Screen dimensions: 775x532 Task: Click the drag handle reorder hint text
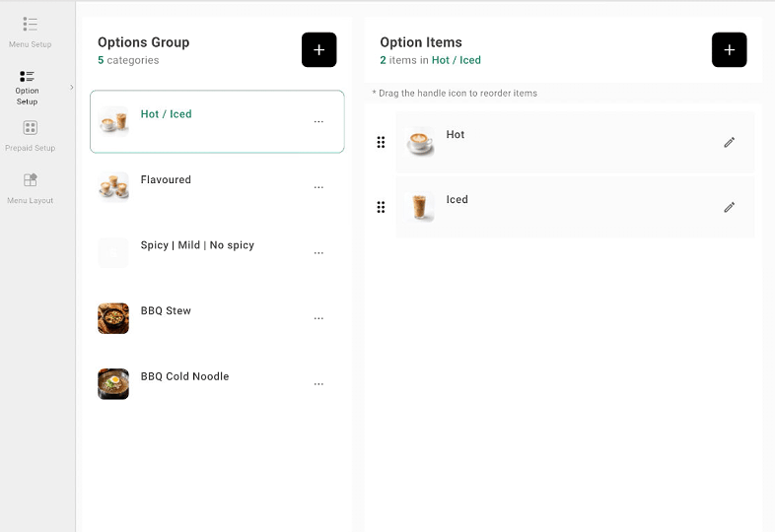pos(455,93)
